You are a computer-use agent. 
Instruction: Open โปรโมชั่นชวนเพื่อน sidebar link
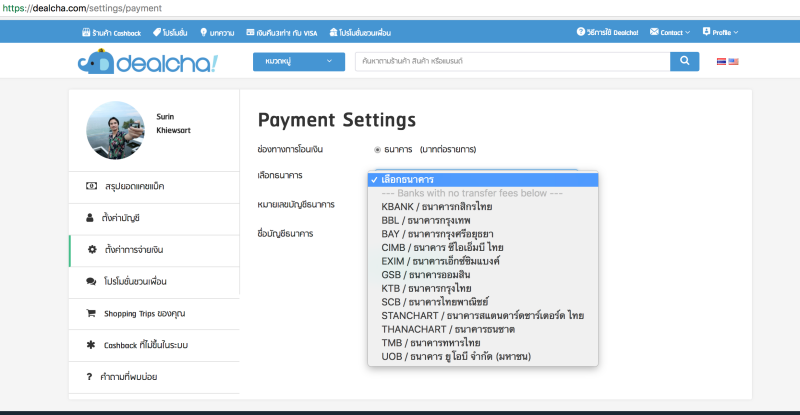point(154,282)
